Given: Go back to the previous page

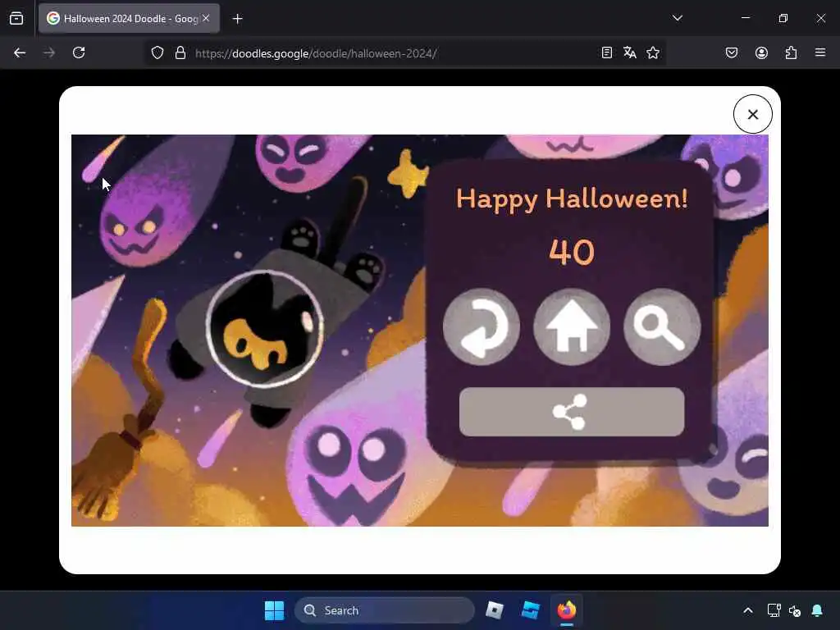Looking at the screenshot, I should 20,52.
